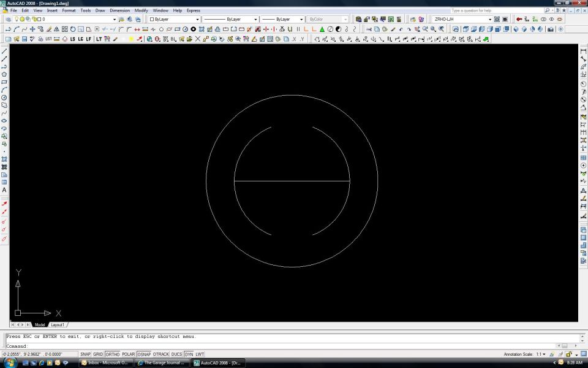Select the Revision Cloud tool
The height and width of the screenshot is (368, 588).
(x=4, y=105)
